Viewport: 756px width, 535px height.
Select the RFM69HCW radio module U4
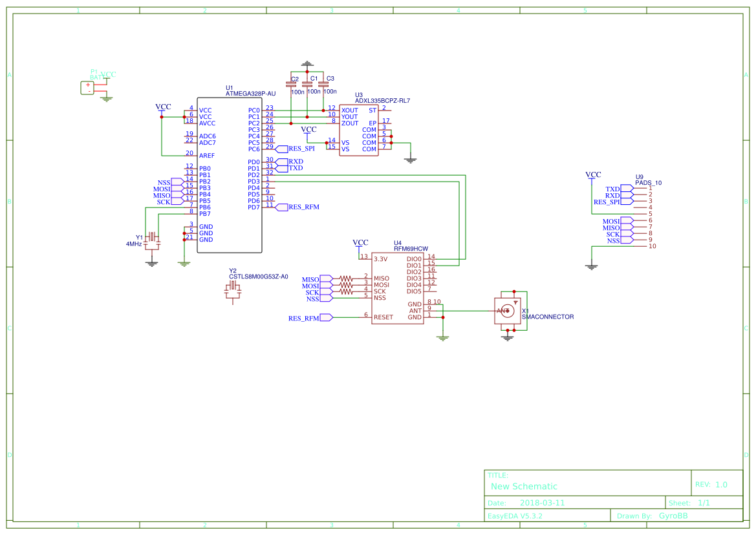(x=398, y=288)
